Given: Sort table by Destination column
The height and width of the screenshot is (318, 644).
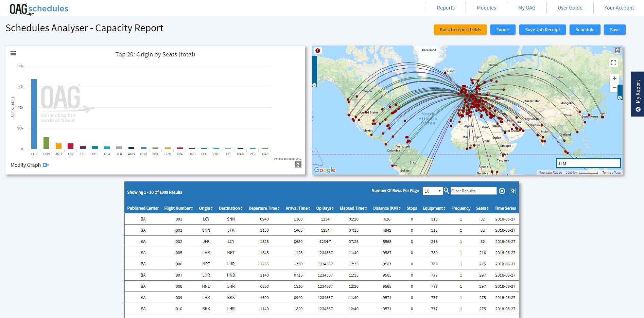Looking at the screenshot, I should coord(231,208).
